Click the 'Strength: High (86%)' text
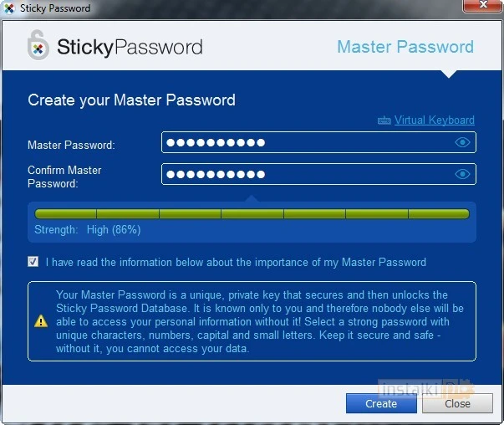Image resolution: width=504 pixels, height=425 pixels. click(88, 230)
